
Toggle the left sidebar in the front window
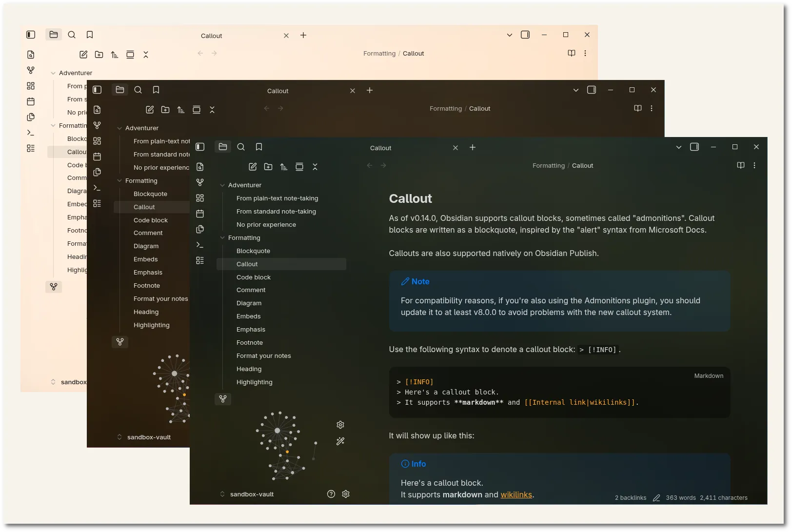[x=200, y=147]
